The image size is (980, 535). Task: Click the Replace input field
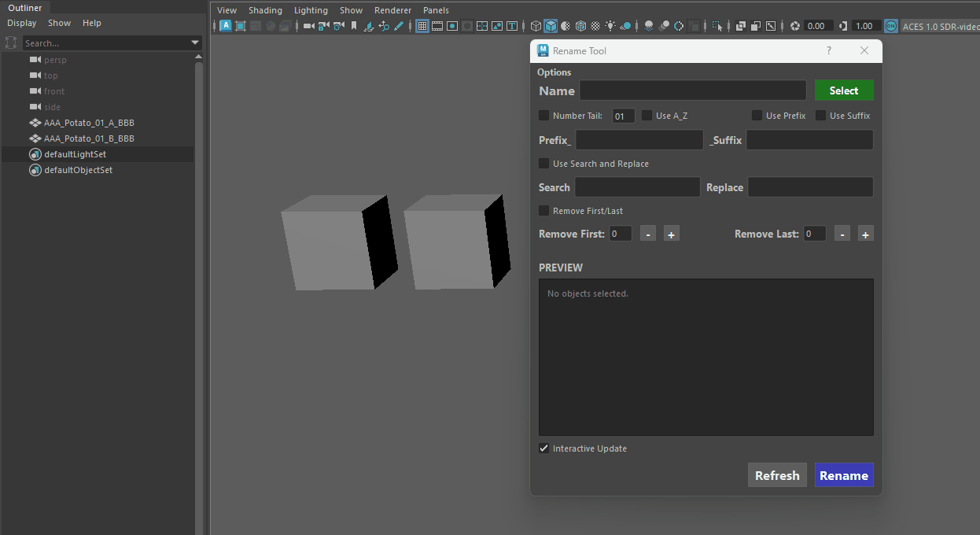coord(810,187)
